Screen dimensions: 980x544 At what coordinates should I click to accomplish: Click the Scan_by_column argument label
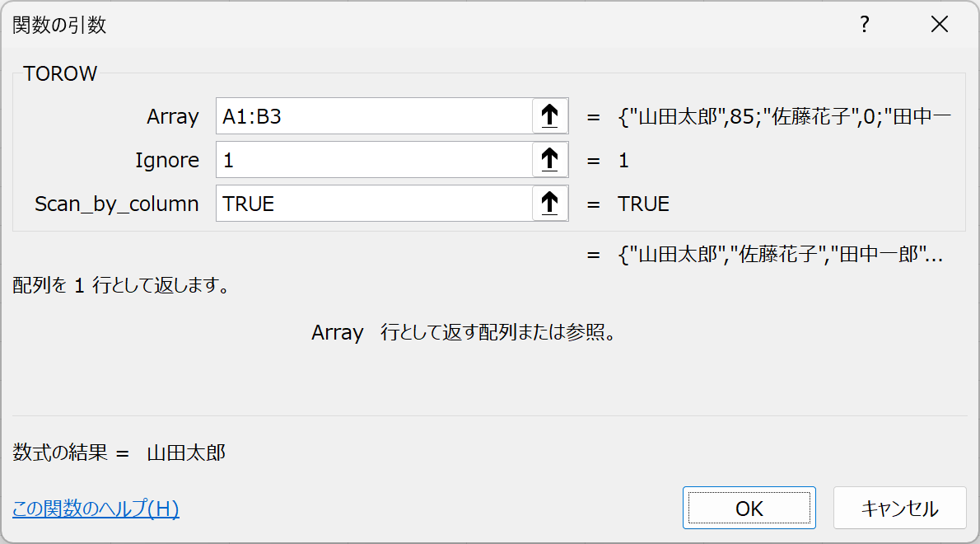[116, 204]
